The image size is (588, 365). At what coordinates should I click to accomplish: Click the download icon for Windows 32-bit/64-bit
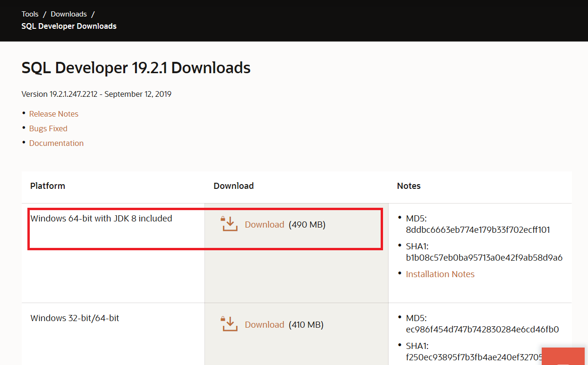(x=230, y=324)
